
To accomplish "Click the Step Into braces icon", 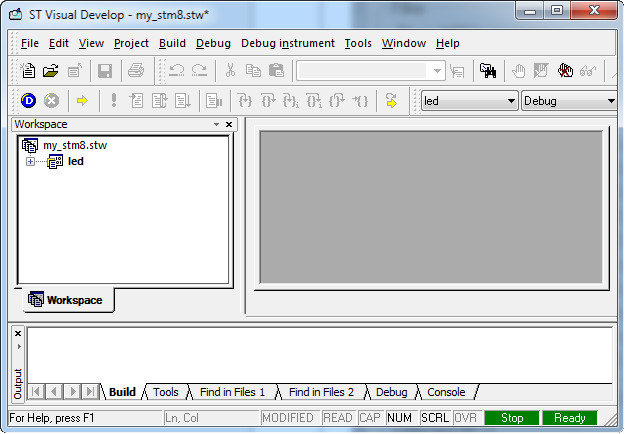I will click(x=245, y=101).
